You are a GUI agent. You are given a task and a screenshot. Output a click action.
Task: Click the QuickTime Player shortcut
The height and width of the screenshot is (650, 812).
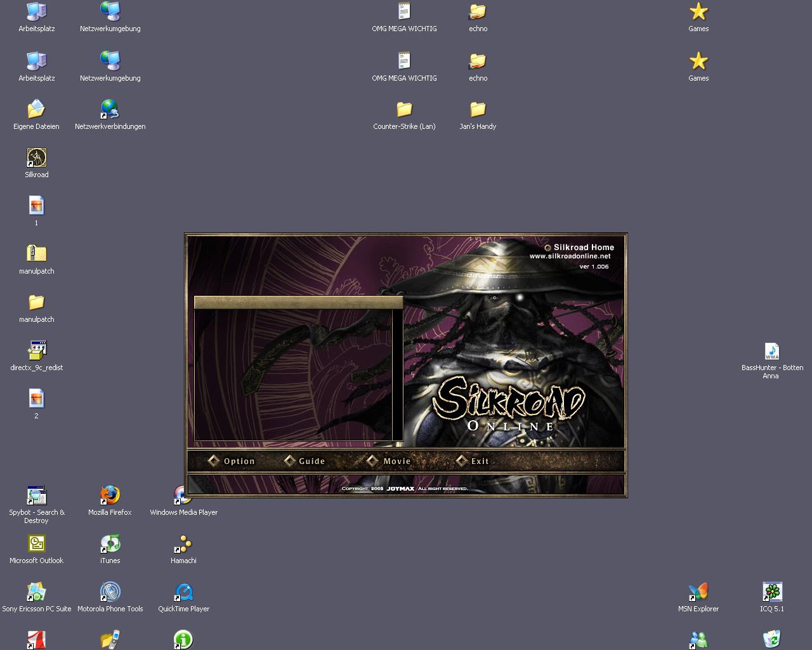coord(183,592)
